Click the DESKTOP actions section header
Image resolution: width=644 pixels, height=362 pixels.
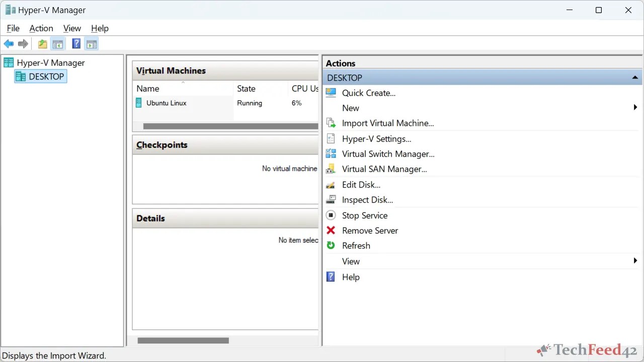click(x=482, y=77)
